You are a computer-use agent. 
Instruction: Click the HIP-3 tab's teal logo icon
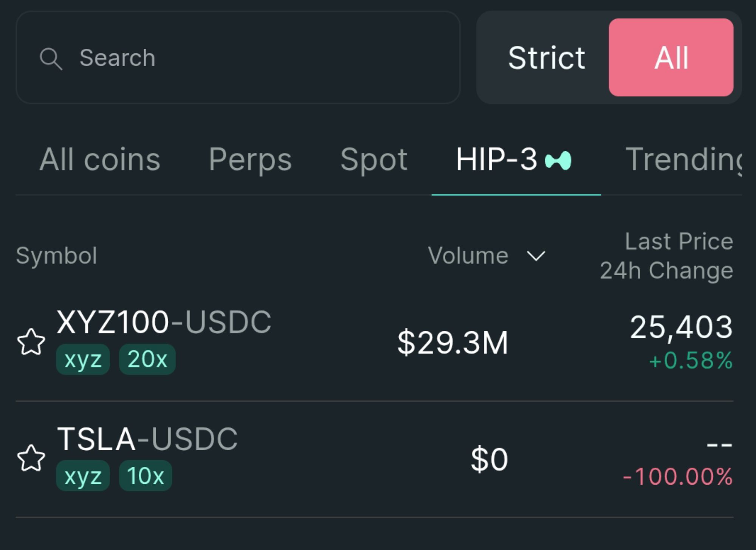[558, 160]
